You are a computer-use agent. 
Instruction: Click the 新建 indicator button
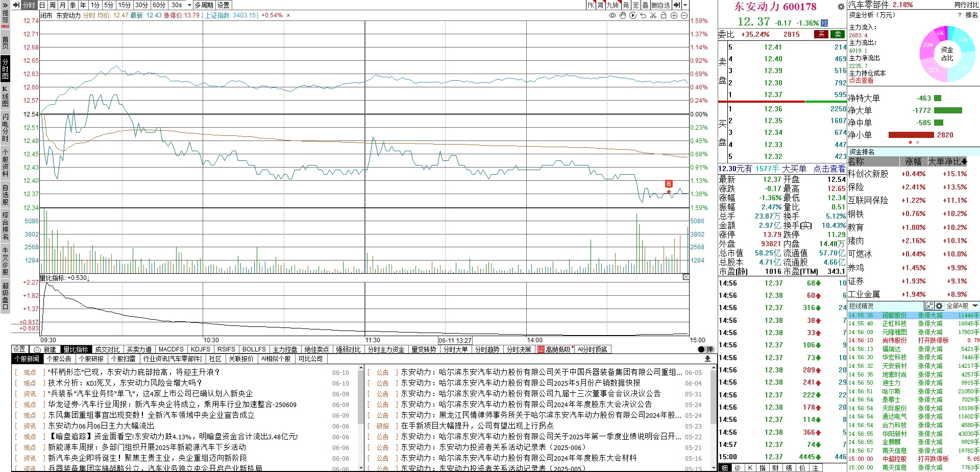pyautogui.click(x=45, y=349)
